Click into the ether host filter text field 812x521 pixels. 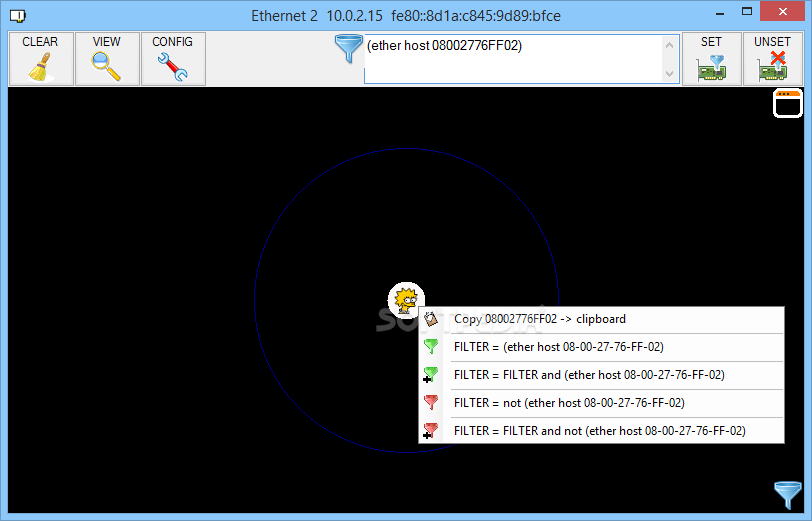point(513,59)
